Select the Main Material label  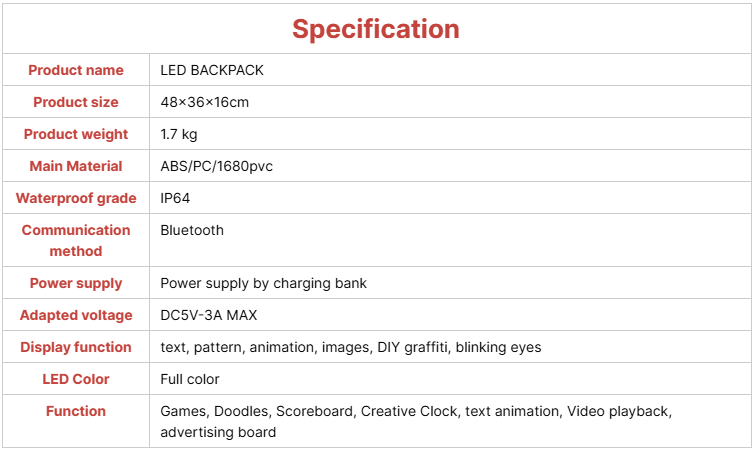[x=76, y=166]
